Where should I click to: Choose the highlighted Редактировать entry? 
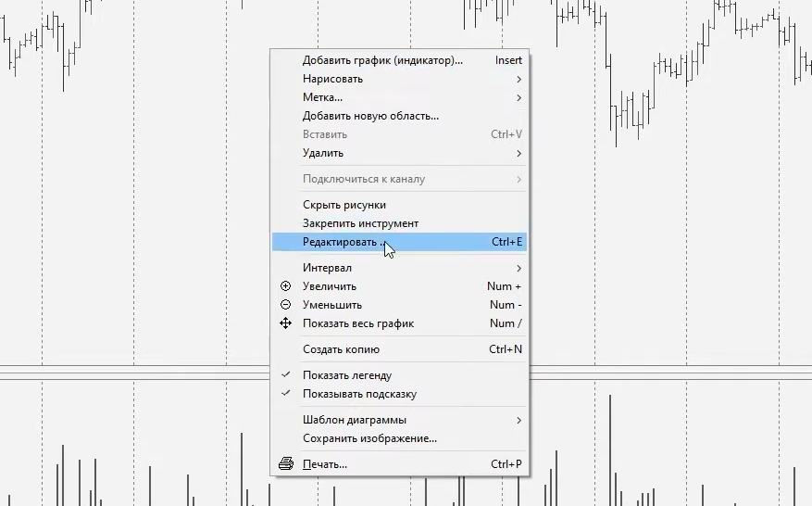coord(340,242)
